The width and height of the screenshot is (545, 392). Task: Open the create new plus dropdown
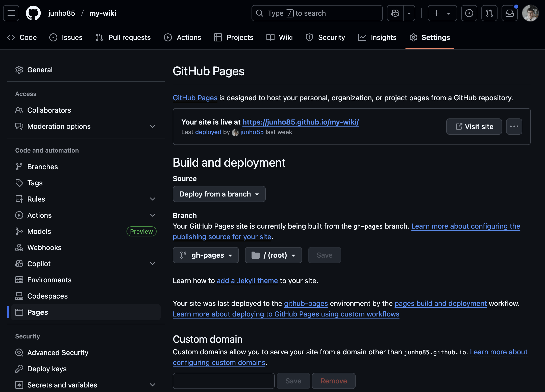[442, 13]
